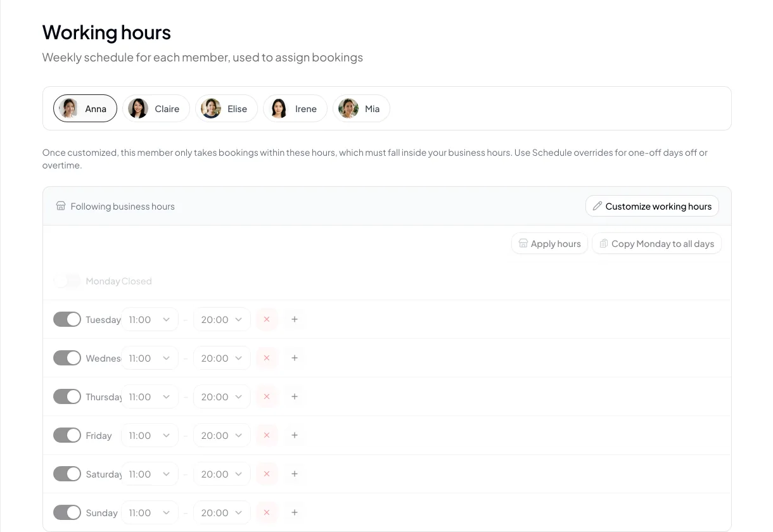The width and height of the screenshot is (773, 532).
Task: Select member Mia tab
Action: (361, 108)
